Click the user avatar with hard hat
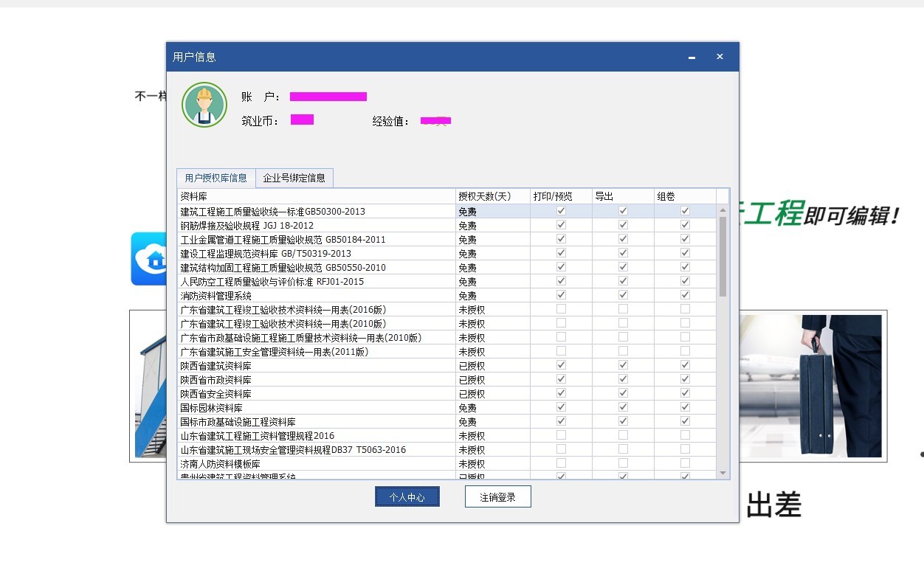Screen dimensions: 924x568 click(204, 105)
